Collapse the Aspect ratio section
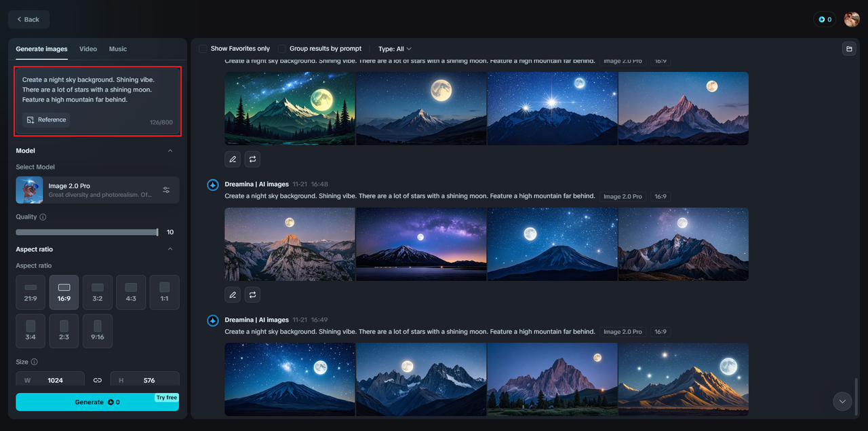The height and width of the screenshot is (431, 868). point(170,249)
